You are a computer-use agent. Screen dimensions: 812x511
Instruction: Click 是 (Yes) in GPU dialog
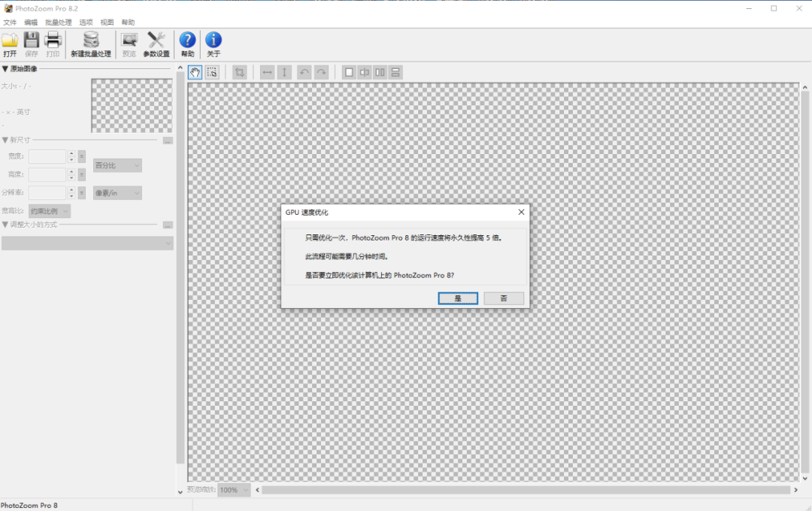tap(458, 298)
